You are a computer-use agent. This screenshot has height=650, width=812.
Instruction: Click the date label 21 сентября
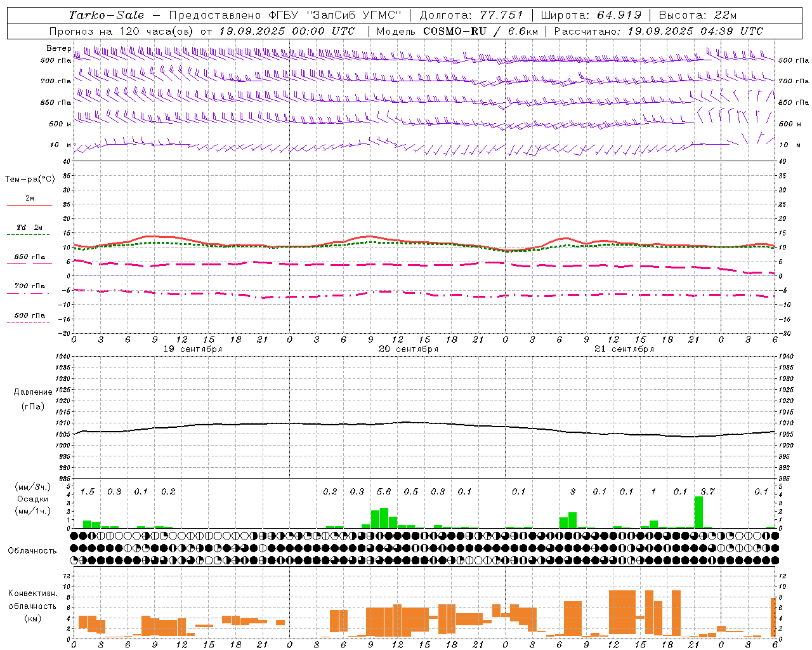(x=624, y=349)
